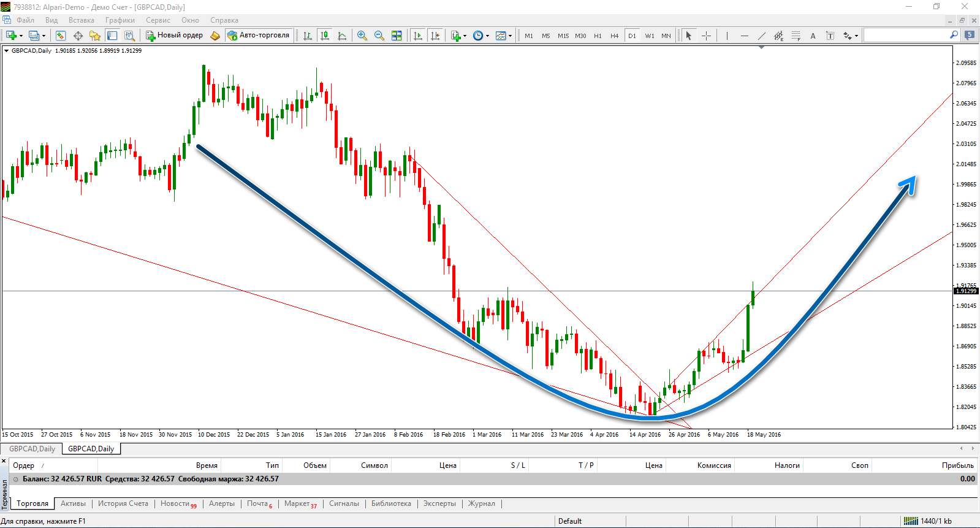Open the Data Window crosshair-circle icon

(78, 36)
